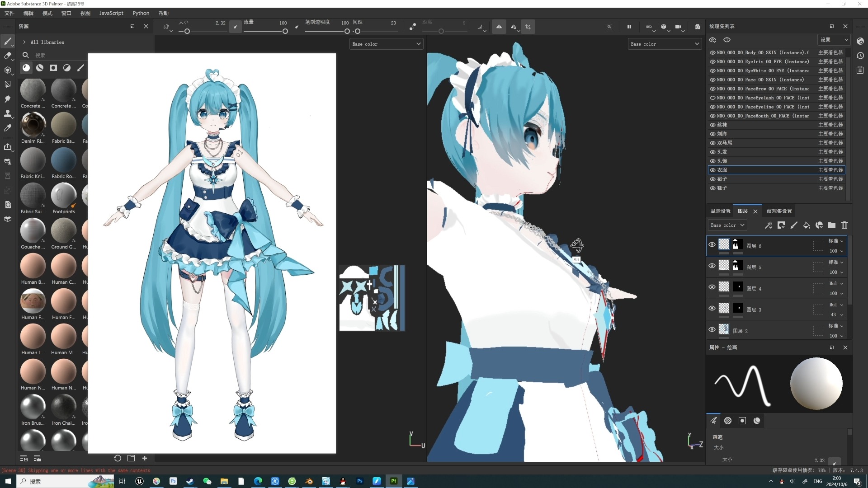Hide layer 图层 2
Image resolution: width=868 pixels, height=488 pixels.
(x=712, y=330)
